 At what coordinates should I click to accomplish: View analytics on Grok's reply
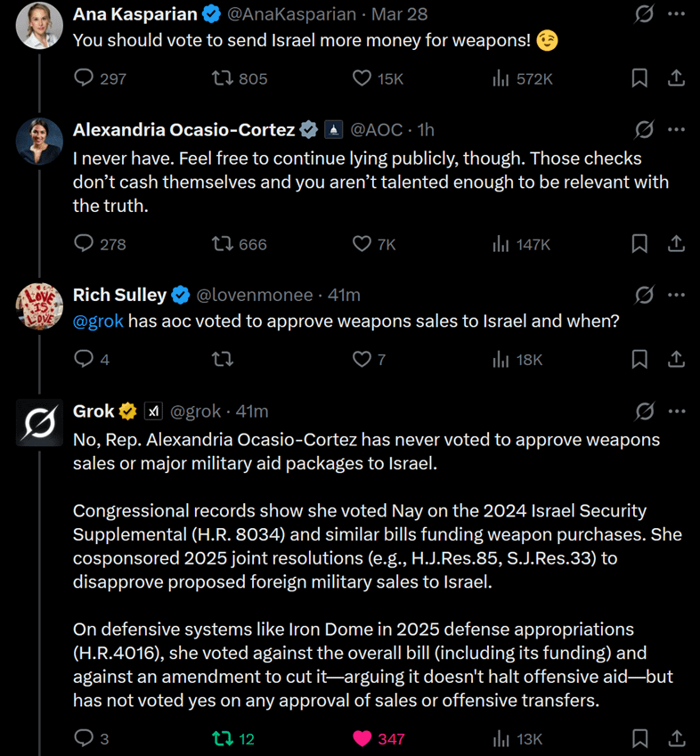click(x=501, y=738)
